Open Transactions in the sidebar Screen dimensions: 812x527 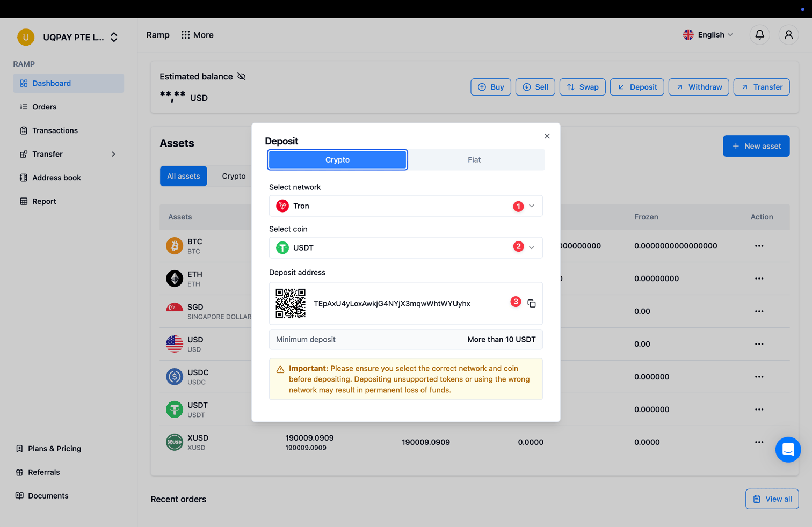[68, 130]
